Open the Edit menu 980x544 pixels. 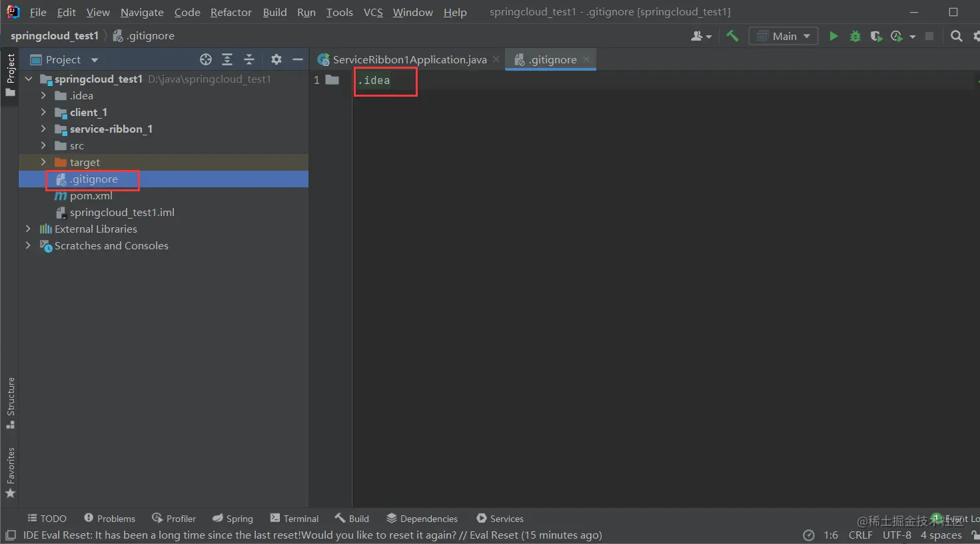pos(67,13)
